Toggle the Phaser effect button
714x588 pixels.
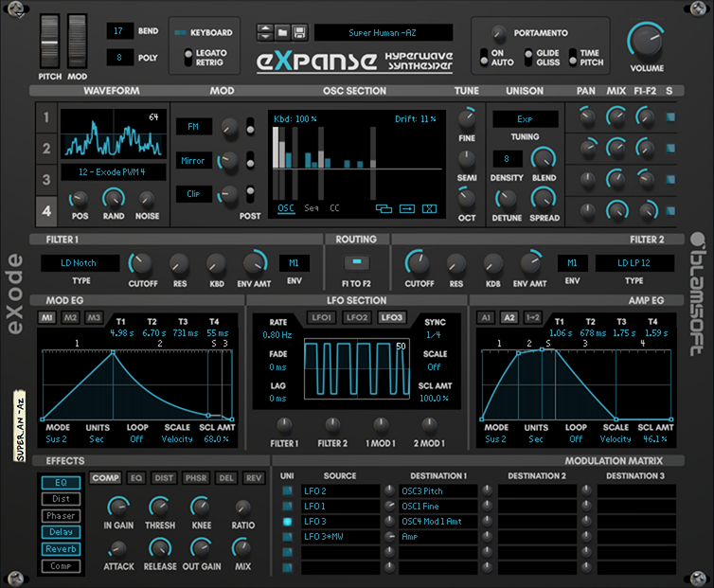point(61,516)
